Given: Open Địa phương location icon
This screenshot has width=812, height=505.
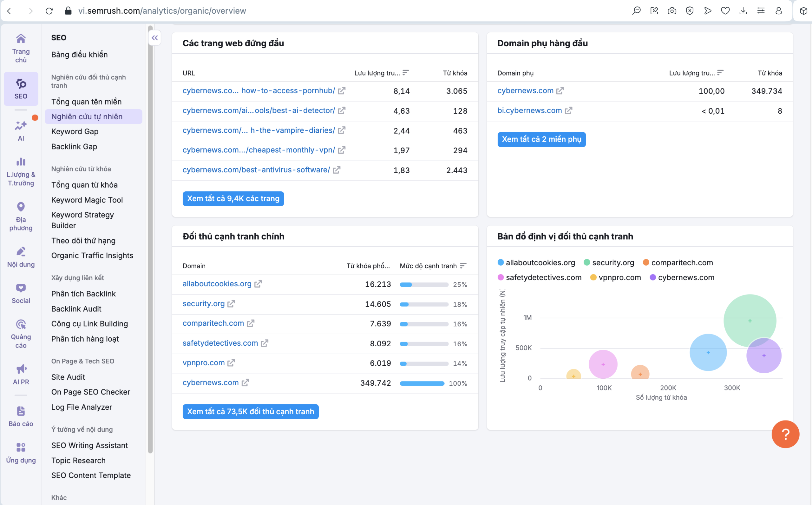Looking at the screenshot, I should (x=21, y=207).
